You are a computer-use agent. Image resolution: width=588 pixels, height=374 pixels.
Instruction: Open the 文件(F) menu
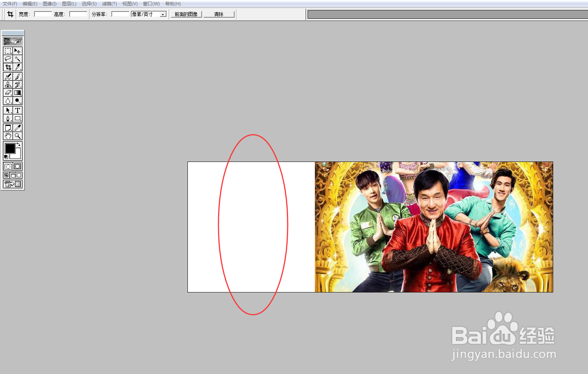[x=10, y=4]
